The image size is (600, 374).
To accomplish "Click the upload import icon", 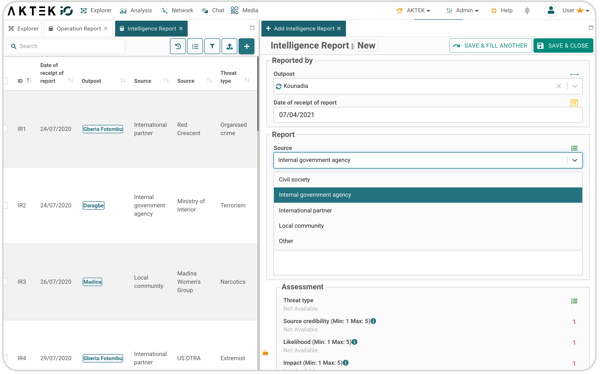I will pyautogui.click(x=230, y=46).
